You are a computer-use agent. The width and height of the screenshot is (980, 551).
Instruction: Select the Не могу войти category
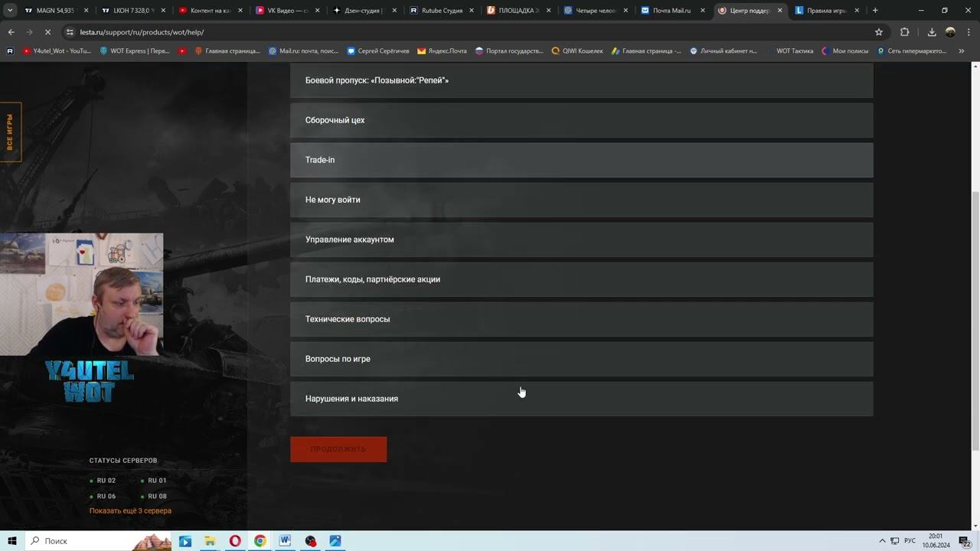click(582, 200)
